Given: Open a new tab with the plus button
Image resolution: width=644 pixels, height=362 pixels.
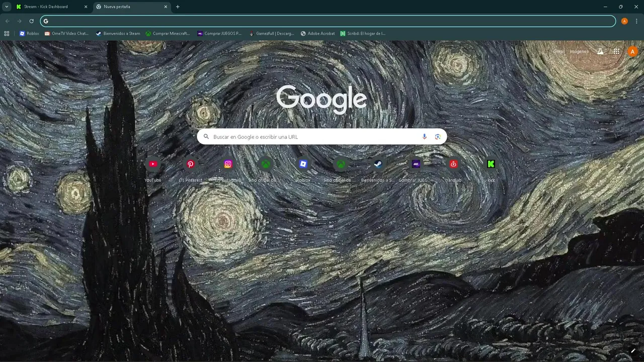Looking at the screenshot, I should pyautogui.click(x=178, y=7).
